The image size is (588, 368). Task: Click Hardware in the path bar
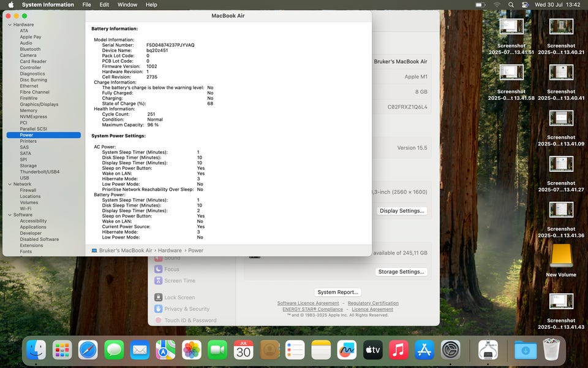pos(170,250)
